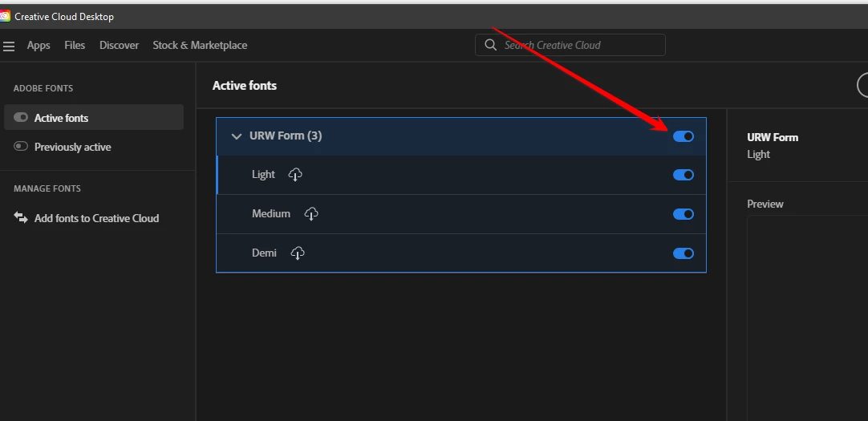Click the Add fonts arrows icon
868x421 pixels.
[21, 217]
